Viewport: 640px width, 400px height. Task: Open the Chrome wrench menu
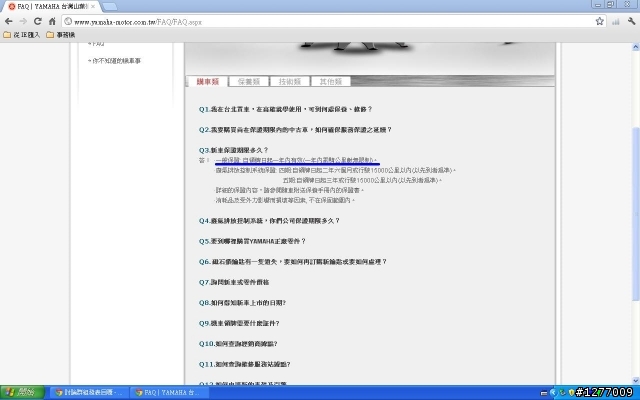[631, 21]
